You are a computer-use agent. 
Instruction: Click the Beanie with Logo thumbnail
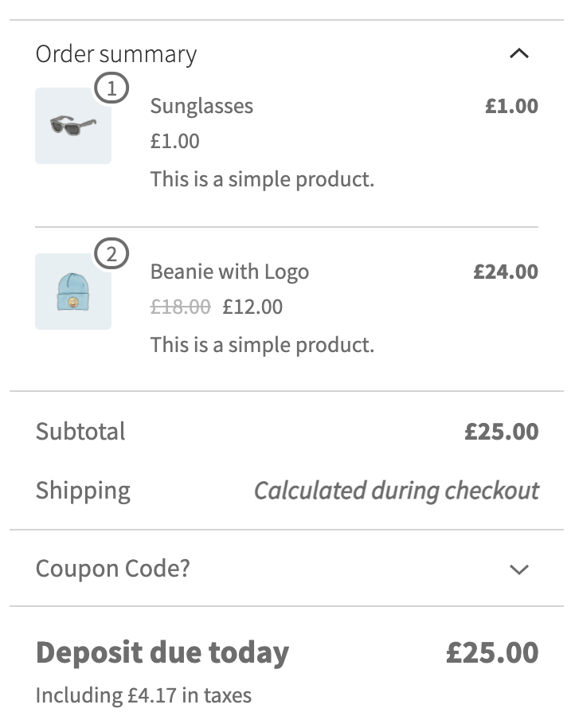coord(72,292)
